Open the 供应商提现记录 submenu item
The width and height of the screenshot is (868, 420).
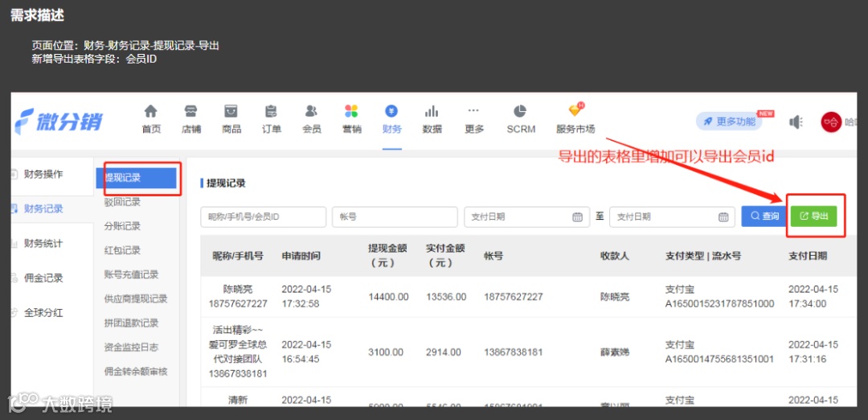point(136,299)
